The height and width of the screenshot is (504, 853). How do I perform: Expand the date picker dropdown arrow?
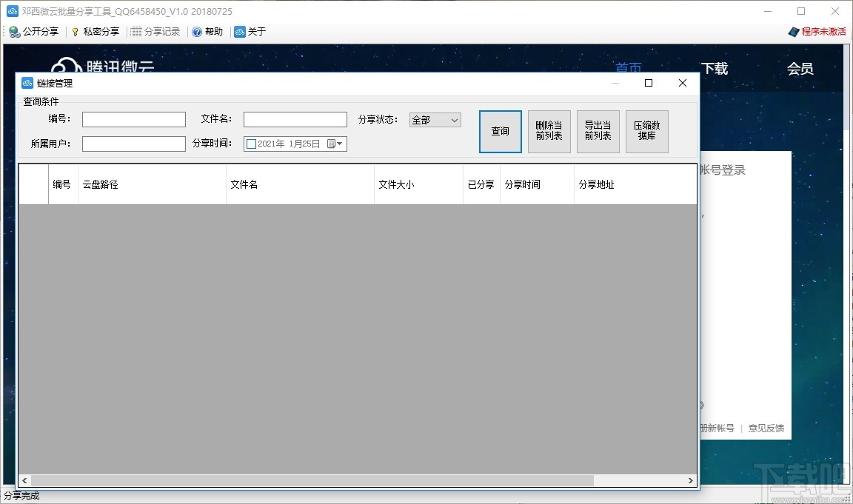pos(338,144)
